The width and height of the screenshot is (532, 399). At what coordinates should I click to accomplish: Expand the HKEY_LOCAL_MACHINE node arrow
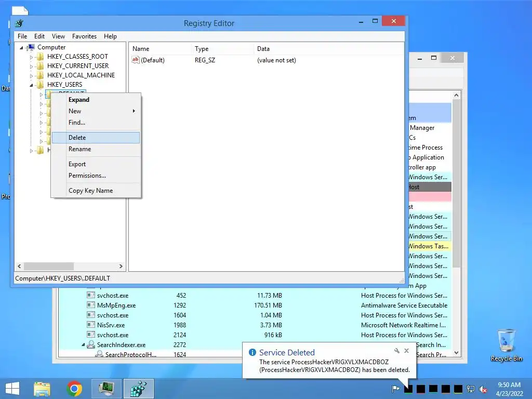(31, 76)
